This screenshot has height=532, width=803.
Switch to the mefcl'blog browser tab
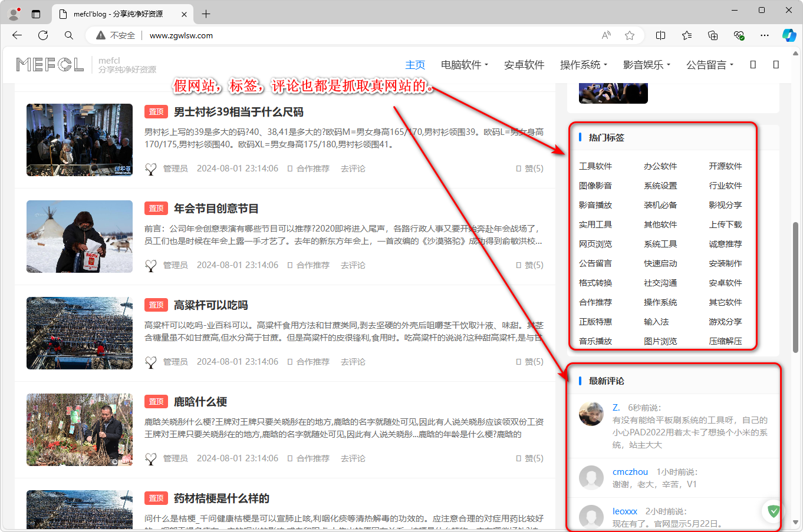[x=123, y=14]
